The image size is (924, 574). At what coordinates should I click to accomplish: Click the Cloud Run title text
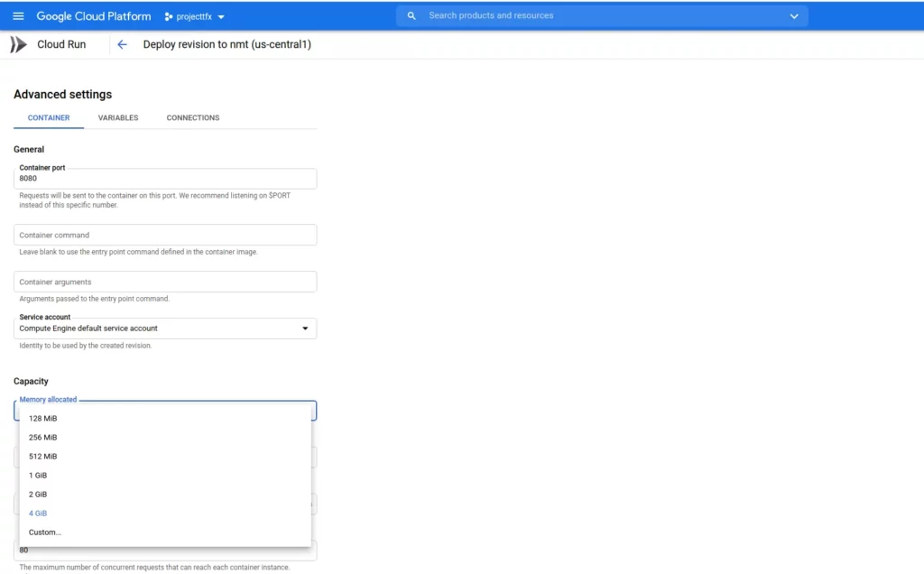click(61, 44)
